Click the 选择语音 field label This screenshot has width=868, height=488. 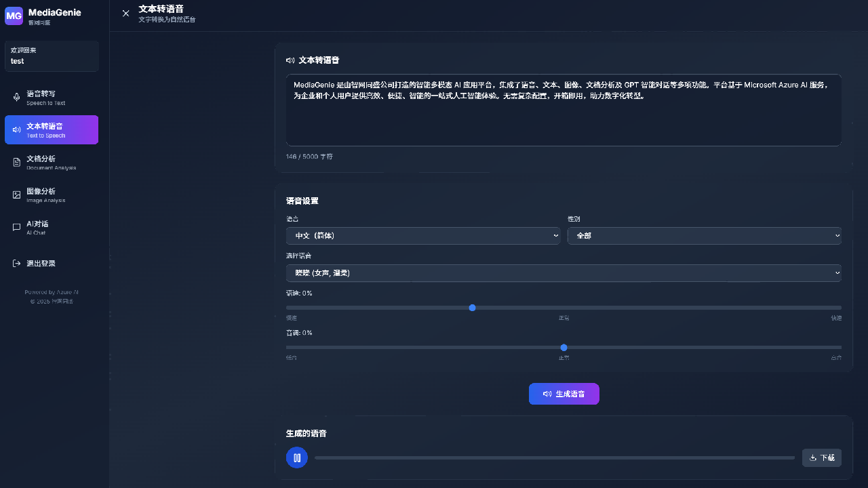[x=298, y=256]
